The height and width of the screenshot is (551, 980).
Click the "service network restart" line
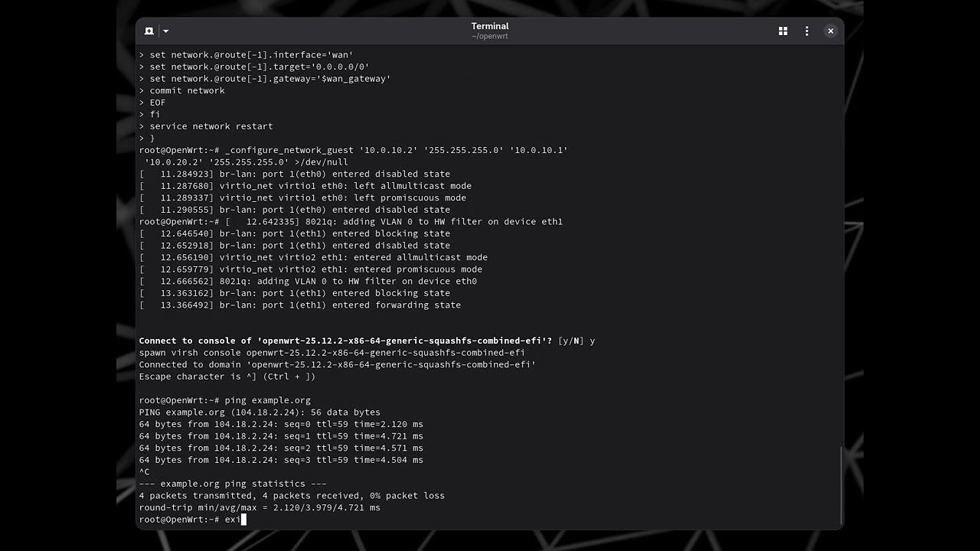pos(211,126)
